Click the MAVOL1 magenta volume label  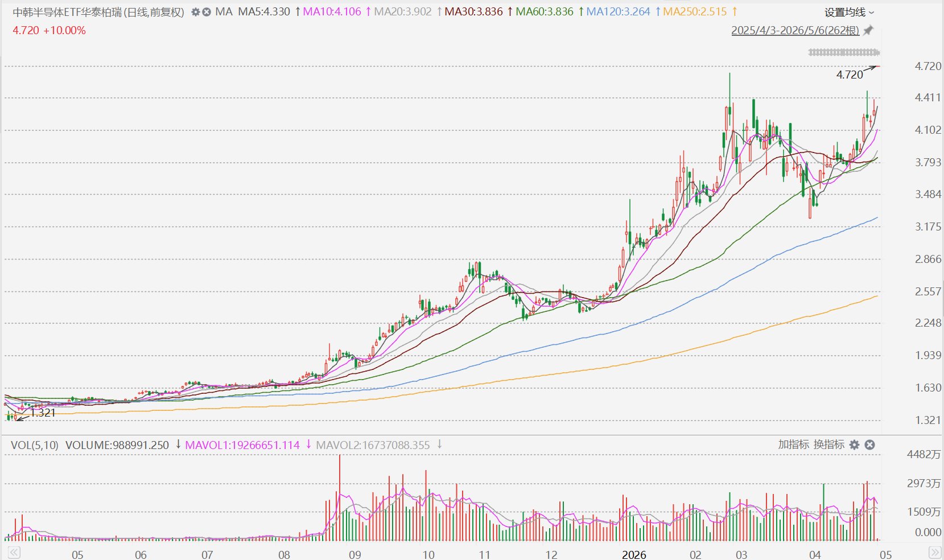coord(242,445)
